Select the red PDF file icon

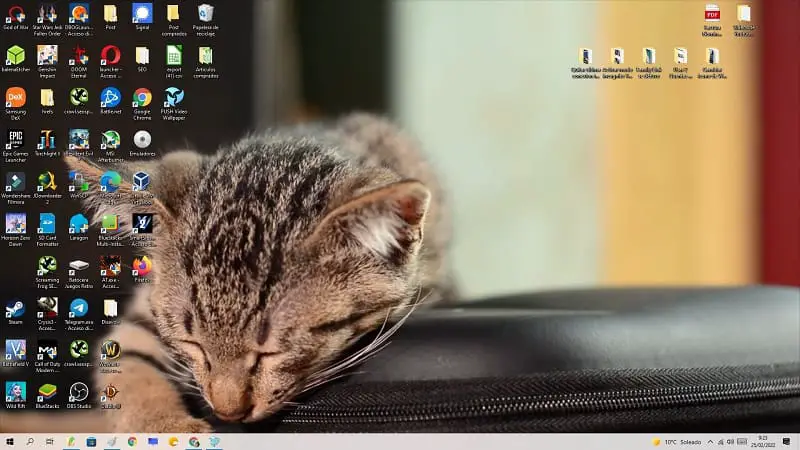click(x=712, y=20)
